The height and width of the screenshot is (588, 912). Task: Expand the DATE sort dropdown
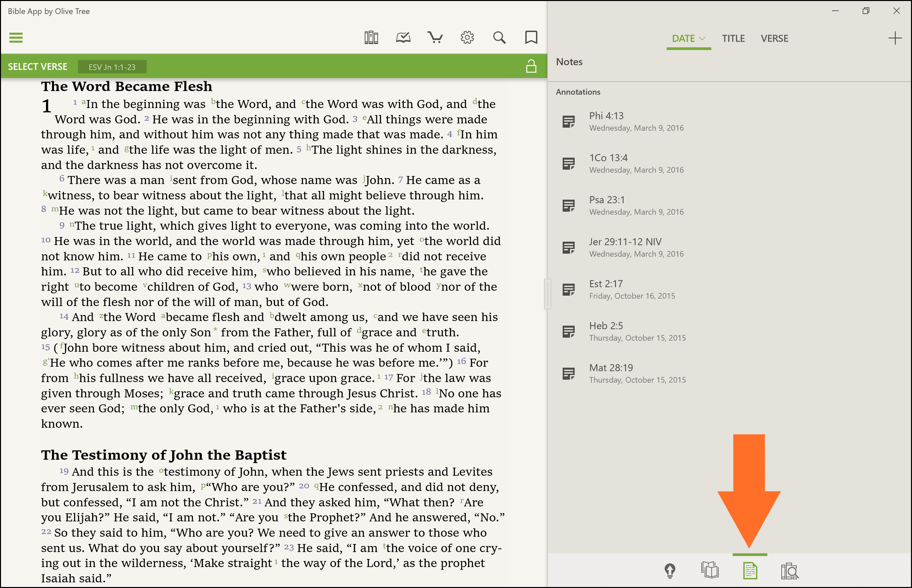click(x=688, y=39)
